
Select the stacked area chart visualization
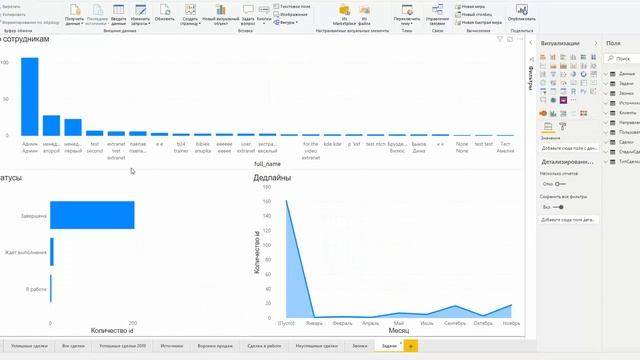click(563, 66)
